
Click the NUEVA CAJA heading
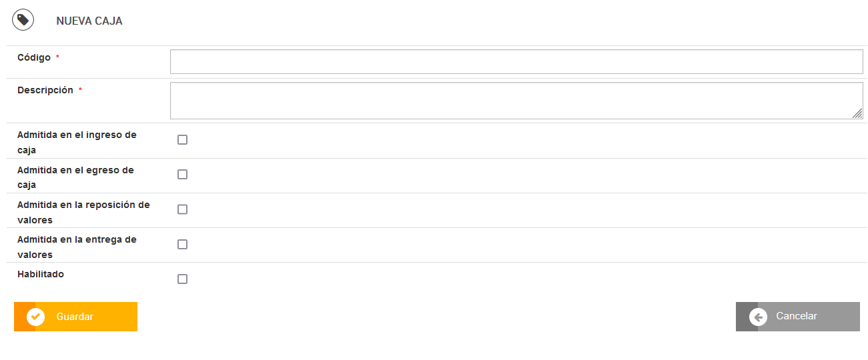click(89, 21)
